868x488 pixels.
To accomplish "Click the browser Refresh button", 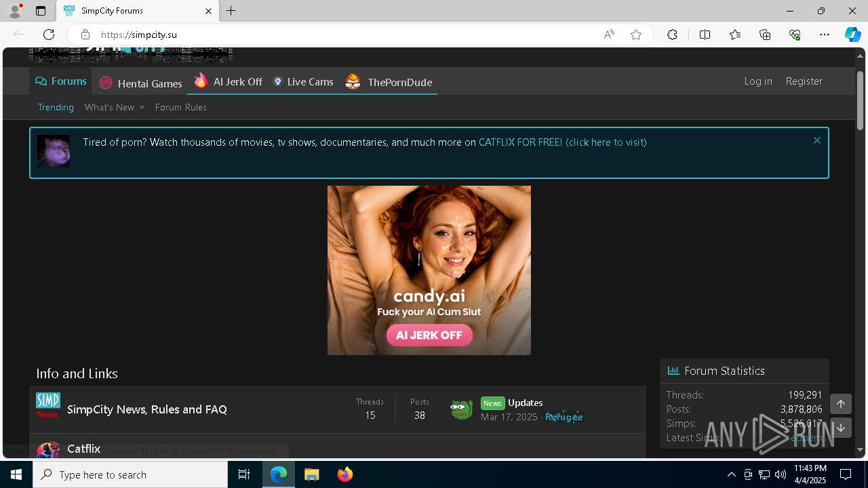I will coord(49,35).
